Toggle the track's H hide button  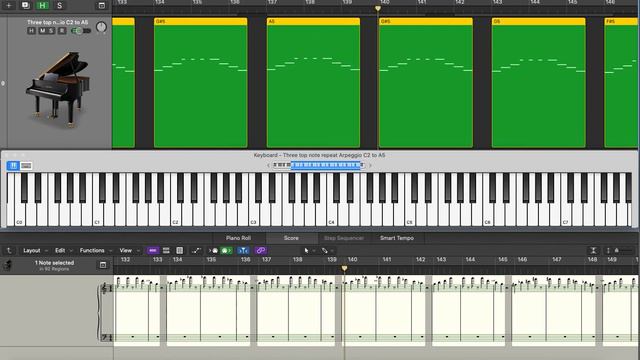(x=31, y=31)
